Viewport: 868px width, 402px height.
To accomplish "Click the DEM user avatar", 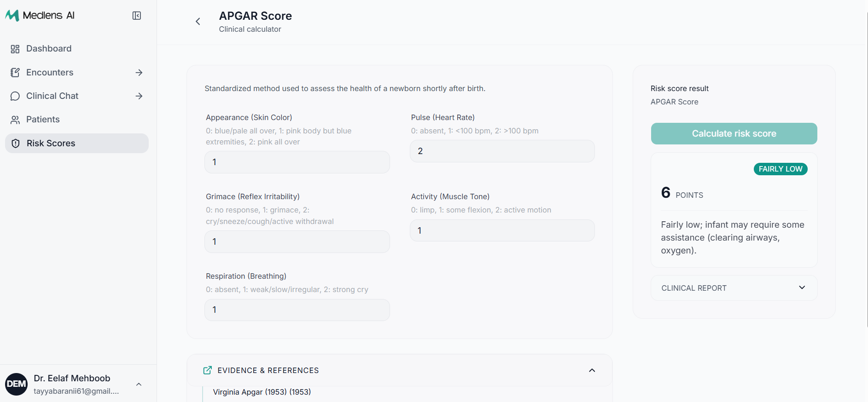I will click(x=17, y=384).
